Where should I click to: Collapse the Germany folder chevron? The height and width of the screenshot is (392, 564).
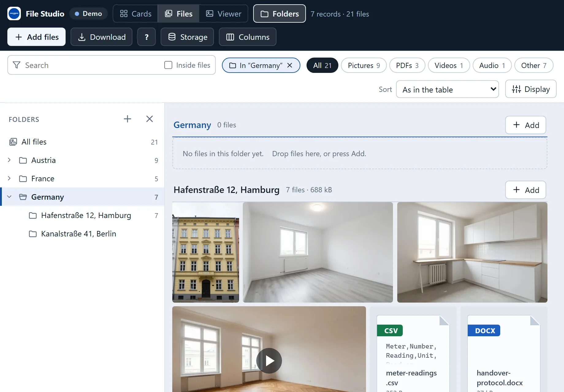click(x=9, y=197)
